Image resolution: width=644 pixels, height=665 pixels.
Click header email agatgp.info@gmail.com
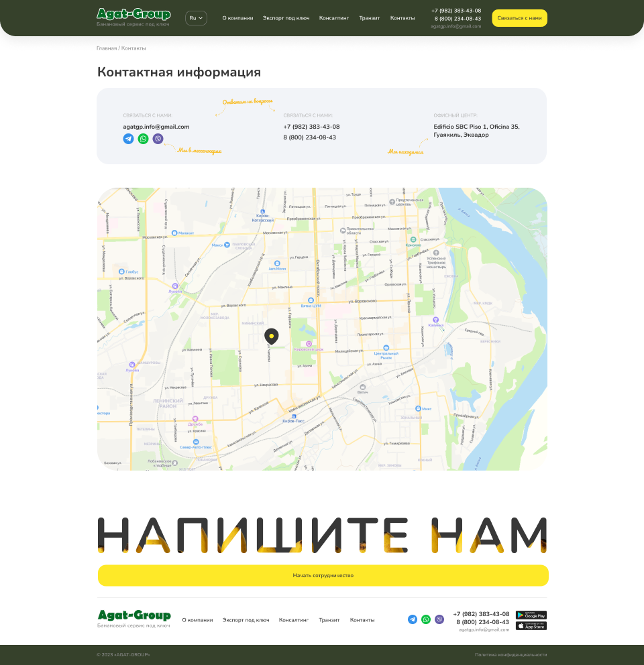[x=456, y=26]
